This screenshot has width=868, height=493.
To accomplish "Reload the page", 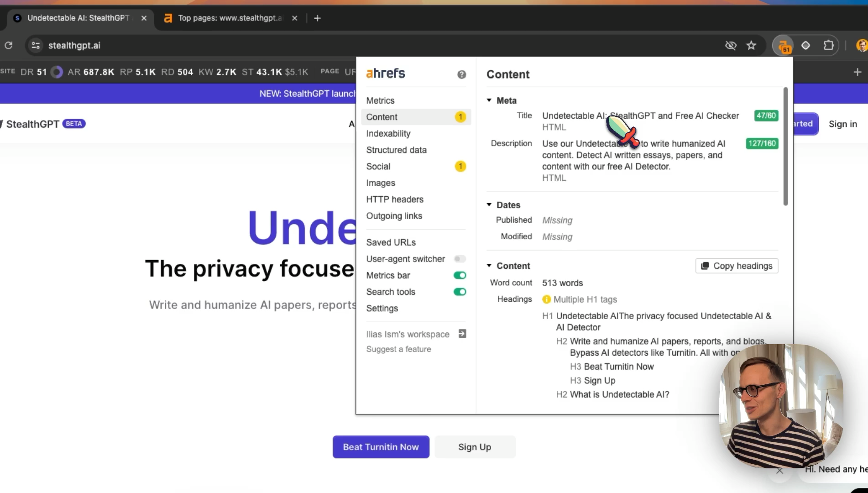I will point(8,46).
